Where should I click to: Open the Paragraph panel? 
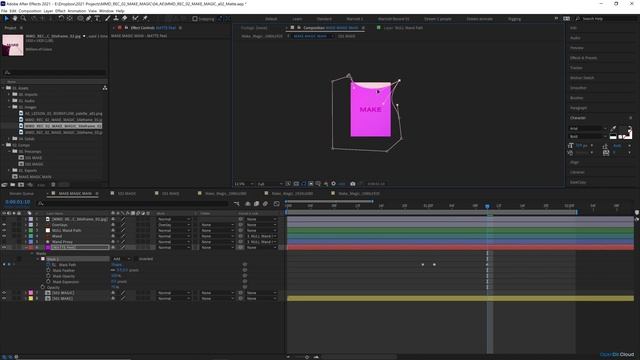[x=578, y=108]
